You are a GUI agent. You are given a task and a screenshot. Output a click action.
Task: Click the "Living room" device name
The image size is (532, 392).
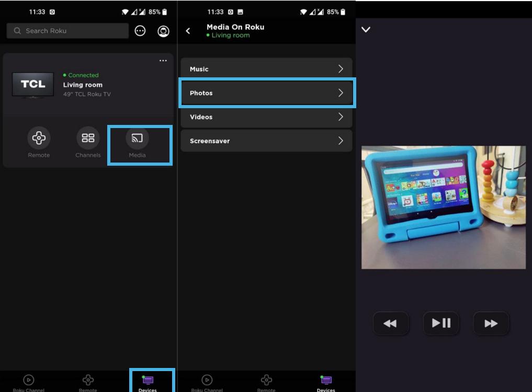(x=83, y=85)
